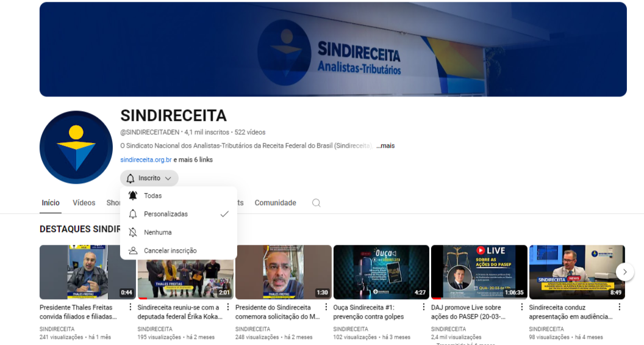Select Todas notifications option
The height and width of the screenshot is (345, 644).
point(152,196)
